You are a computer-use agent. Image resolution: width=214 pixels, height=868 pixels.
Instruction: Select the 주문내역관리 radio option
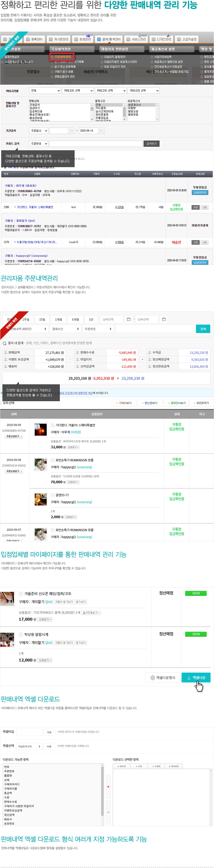coord(52,57)
